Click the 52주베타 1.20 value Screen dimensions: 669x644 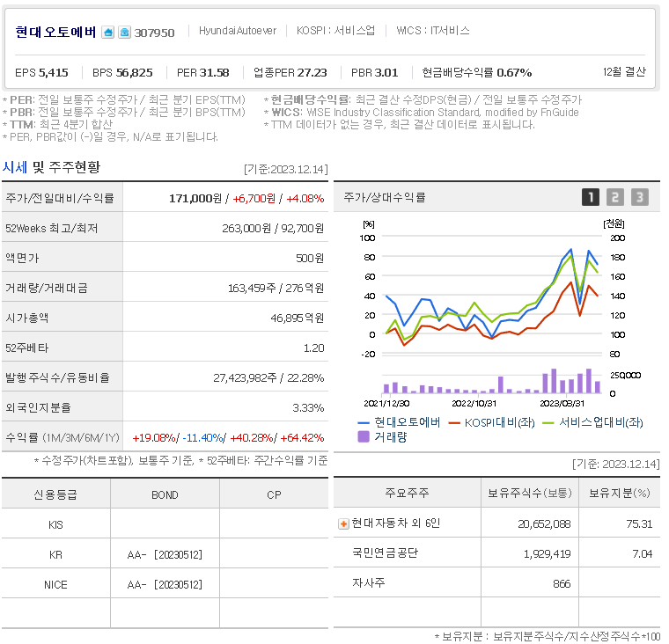[x=313, y=348]
